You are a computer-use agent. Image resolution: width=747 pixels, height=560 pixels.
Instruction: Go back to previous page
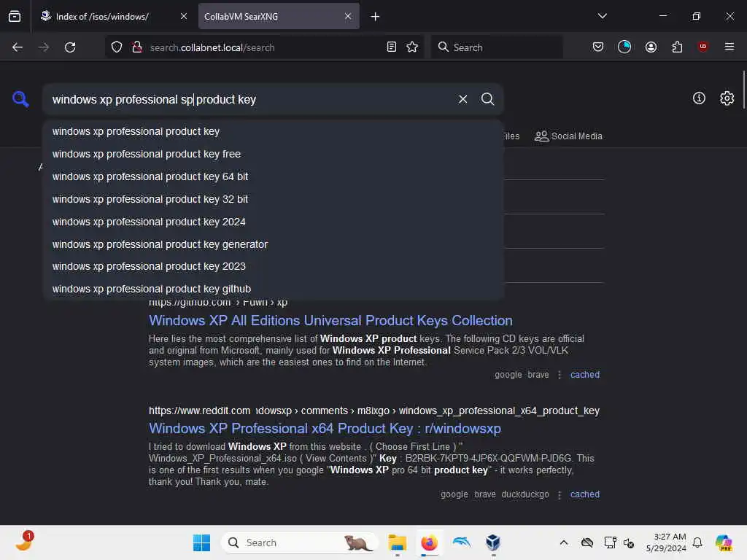(18, 47)
